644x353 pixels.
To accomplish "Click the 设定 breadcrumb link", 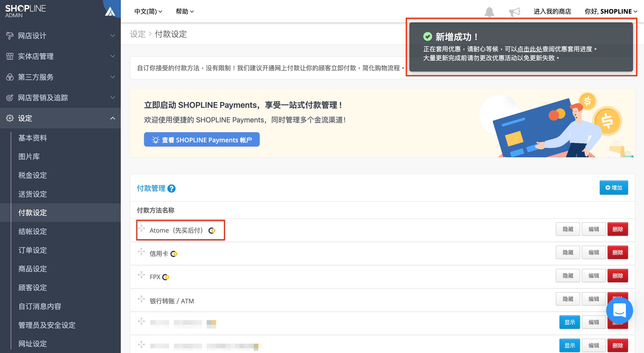I will tap(138, 34).
